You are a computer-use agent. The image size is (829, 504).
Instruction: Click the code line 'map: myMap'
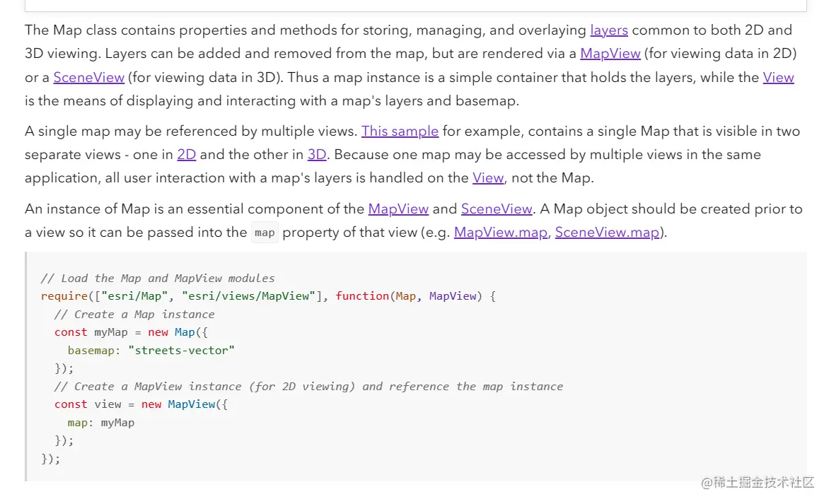[101, 423]
